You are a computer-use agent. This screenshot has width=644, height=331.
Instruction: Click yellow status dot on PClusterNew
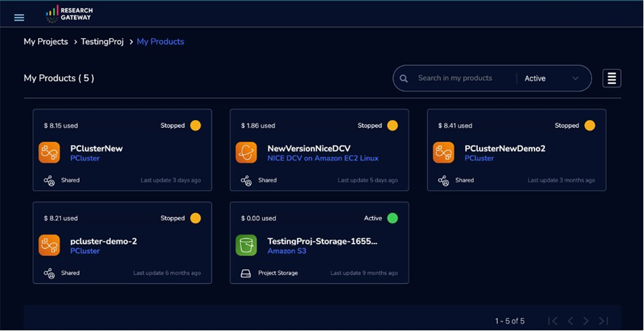tap(195, 126)
